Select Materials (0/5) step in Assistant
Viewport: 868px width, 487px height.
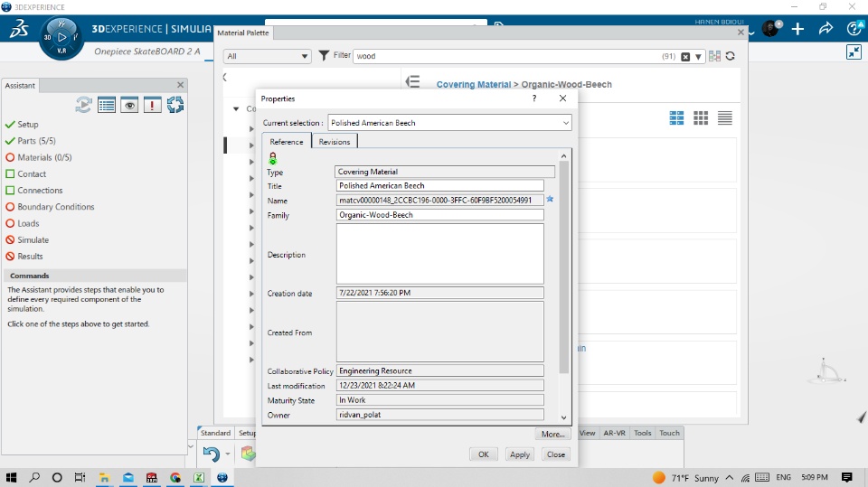[x=44, y=157]
